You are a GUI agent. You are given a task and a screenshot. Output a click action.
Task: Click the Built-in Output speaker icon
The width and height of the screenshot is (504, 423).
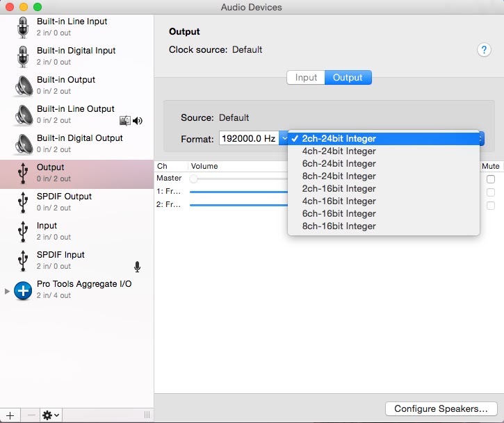coord(24,85)
